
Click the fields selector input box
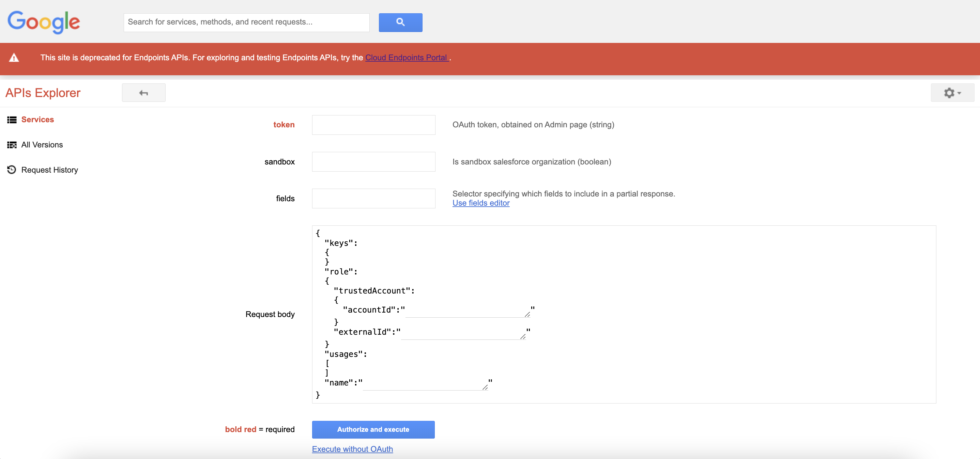(x=373, y=198)
